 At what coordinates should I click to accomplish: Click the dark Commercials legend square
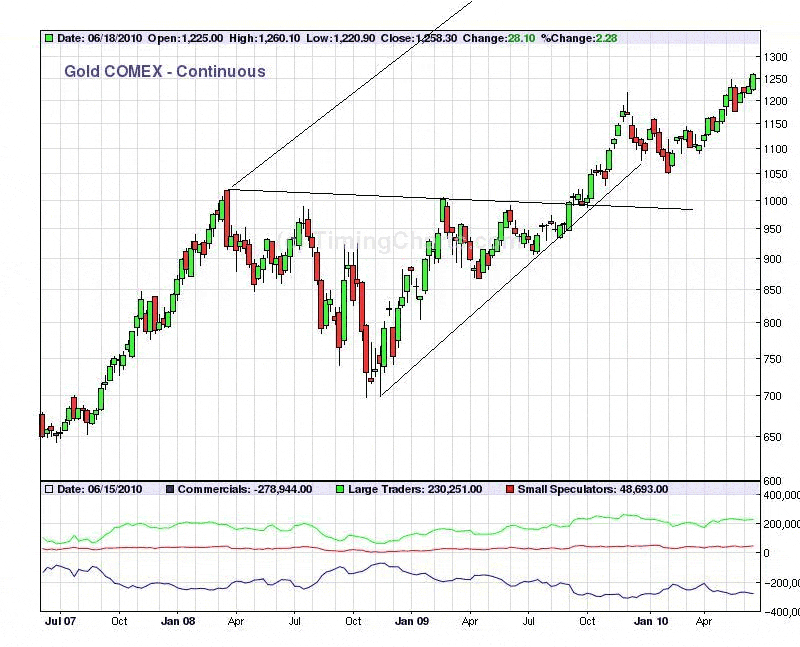point(169,489)
